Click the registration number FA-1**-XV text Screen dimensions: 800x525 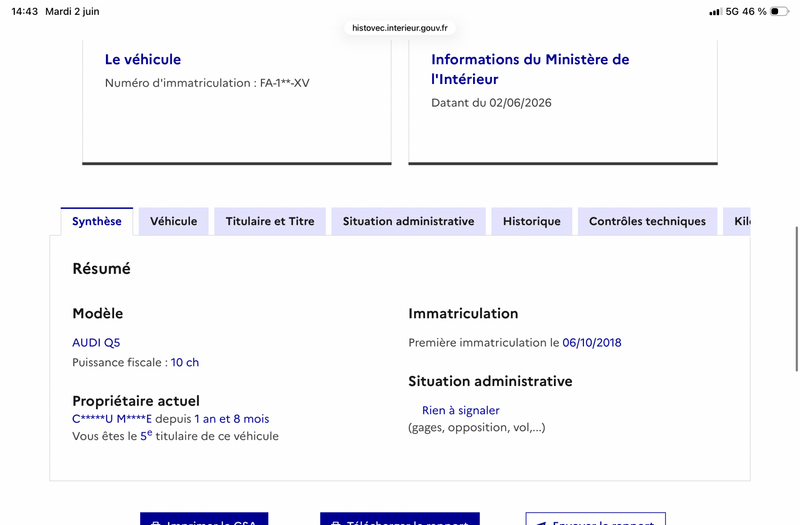point(285,83)
